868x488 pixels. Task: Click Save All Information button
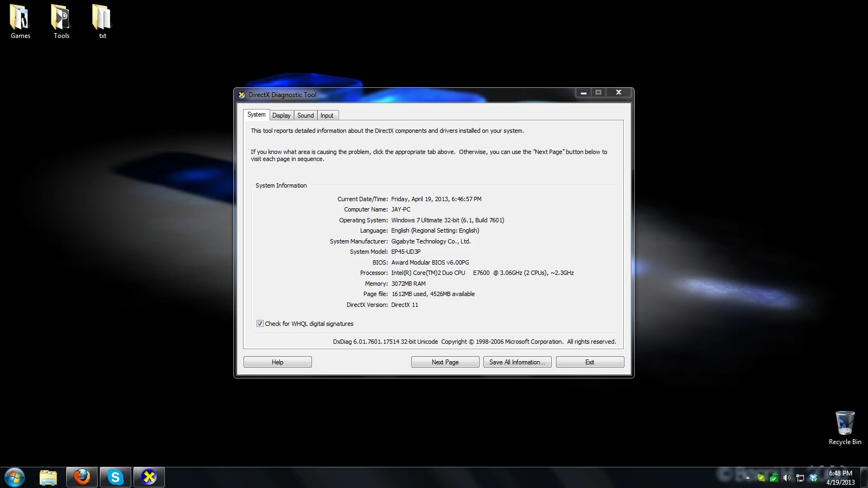click(x=517, y=362)
